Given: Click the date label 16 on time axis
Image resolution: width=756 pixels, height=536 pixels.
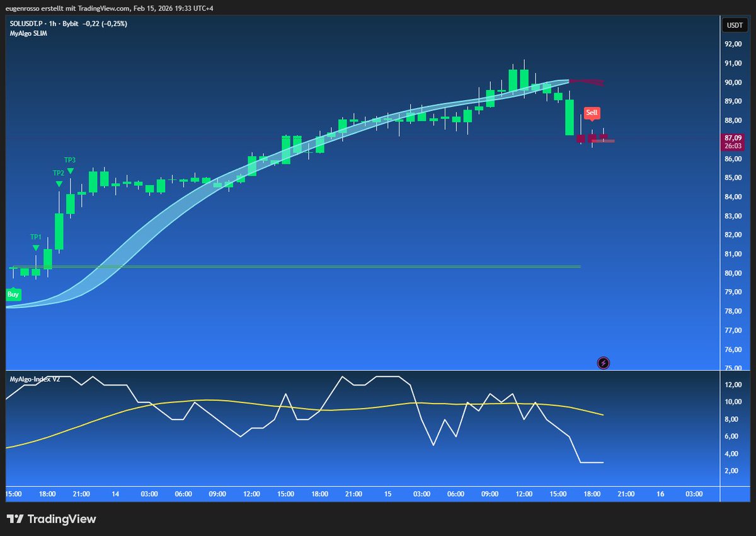Looking at the screenshot, I should point(660,494).
